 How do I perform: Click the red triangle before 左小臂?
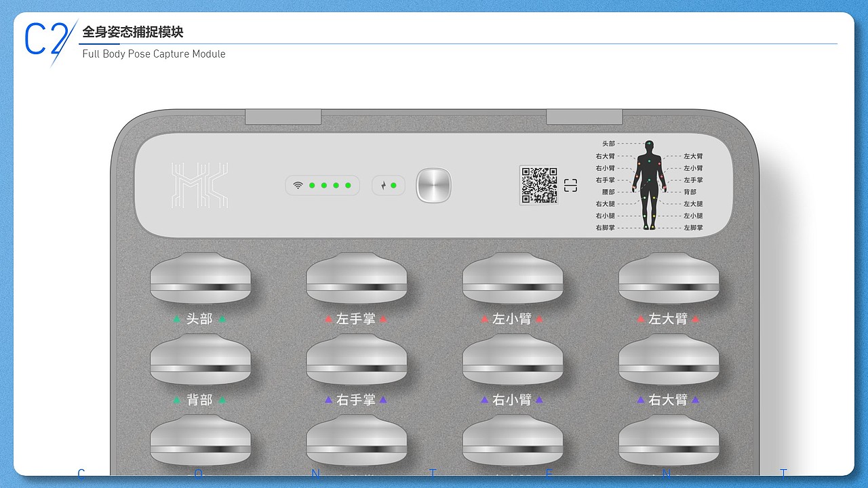[x=485, y=319]
